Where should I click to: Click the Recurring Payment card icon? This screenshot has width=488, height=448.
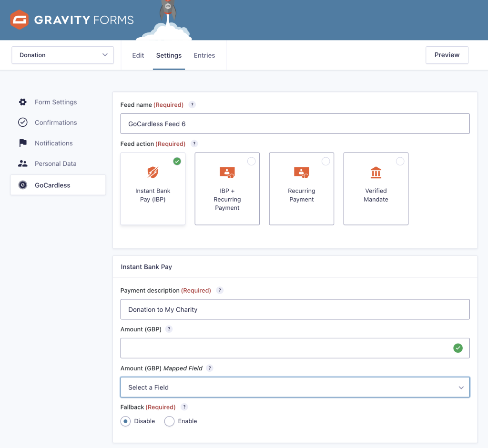tap(302, 172)
